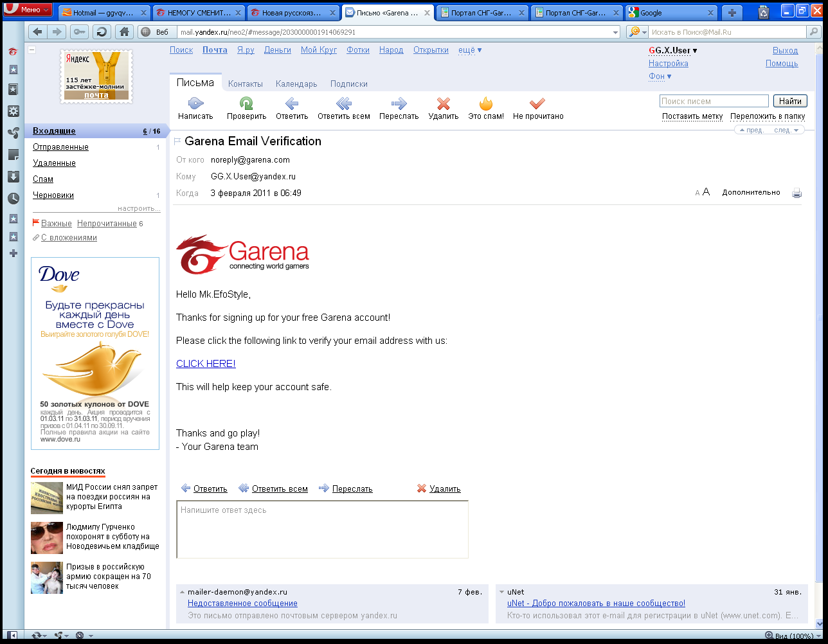This screenshot has width=828, height=644.
Task: Switch to the Google browser tab
Action: (672, 13)
